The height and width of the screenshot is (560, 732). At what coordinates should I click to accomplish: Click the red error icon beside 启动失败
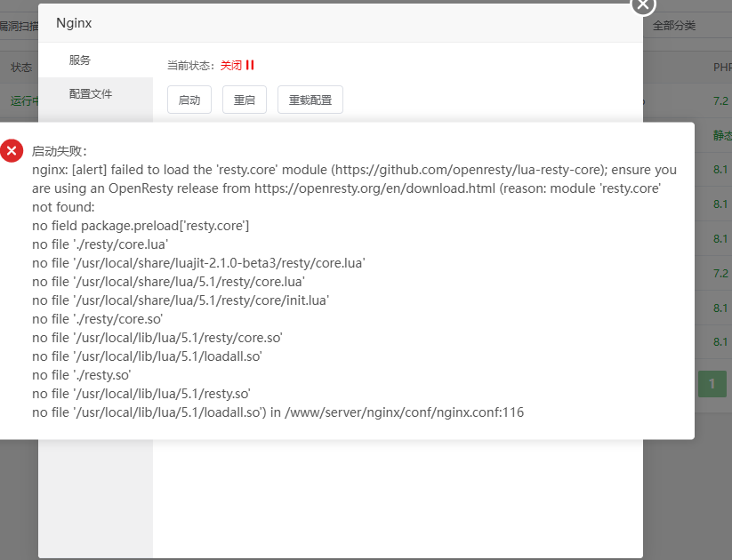point(12,151)
